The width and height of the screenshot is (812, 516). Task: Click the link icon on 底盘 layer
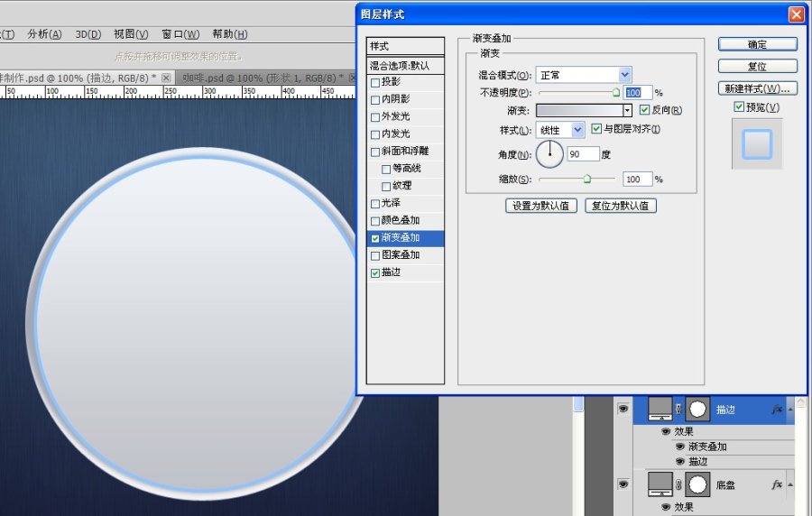(x=678, y=484)
